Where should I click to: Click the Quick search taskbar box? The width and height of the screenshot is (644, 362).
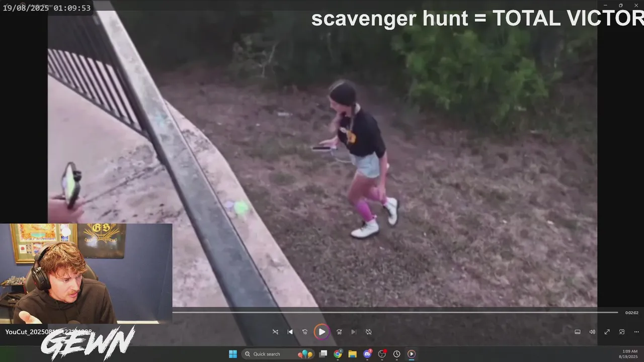(278, 354)
